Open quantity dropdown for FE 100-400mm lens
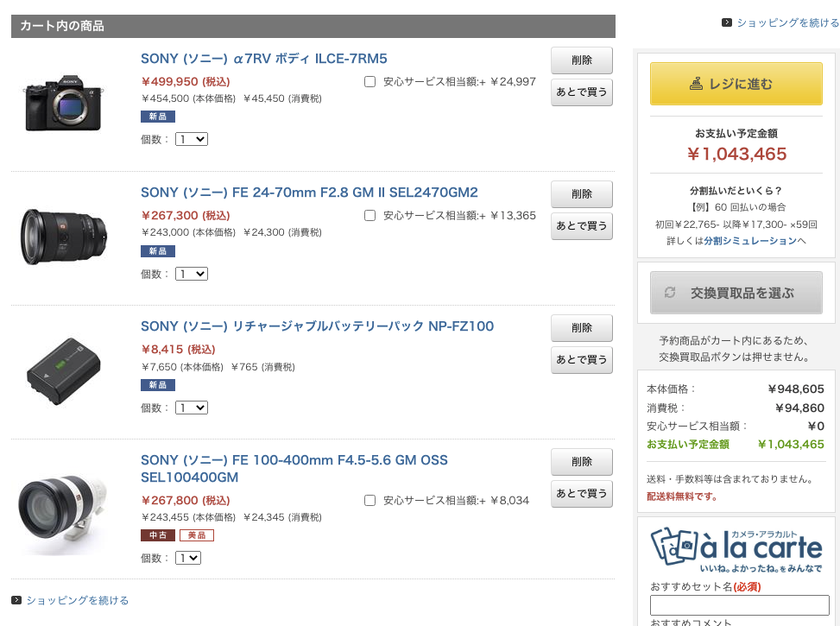Viewport: 840px width, 626px height. coord(188,558)
